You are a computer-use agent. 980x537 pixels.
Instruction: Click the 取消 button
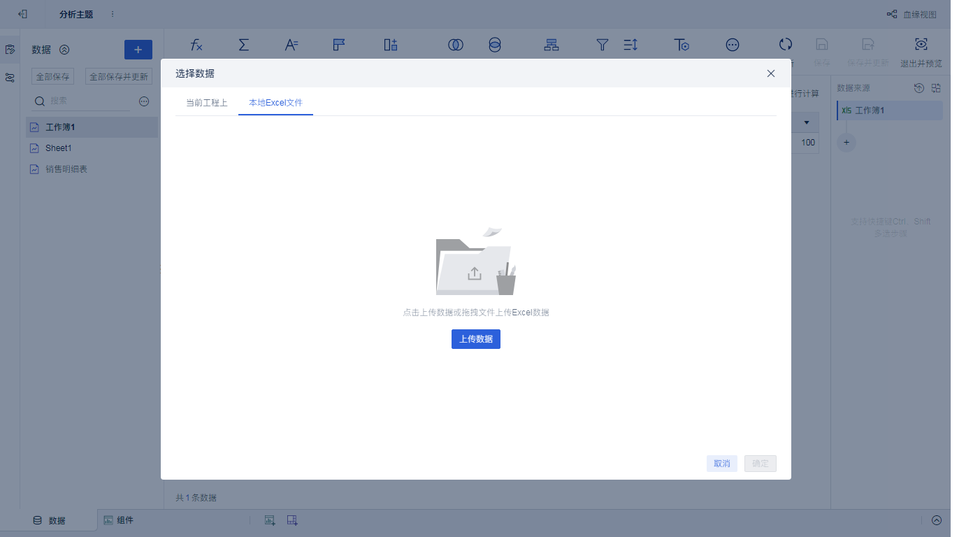[x=722, y=464]
